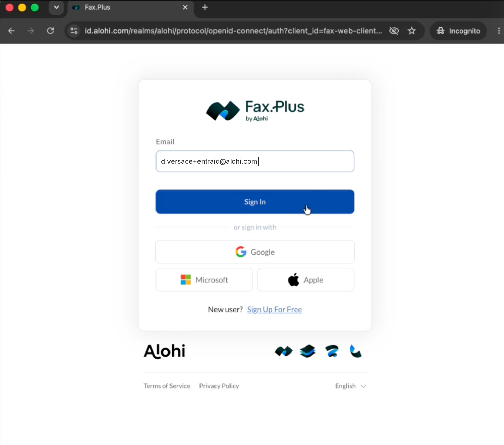
Task: Click the stacked layers product icon
Action: tap(308, 351)
